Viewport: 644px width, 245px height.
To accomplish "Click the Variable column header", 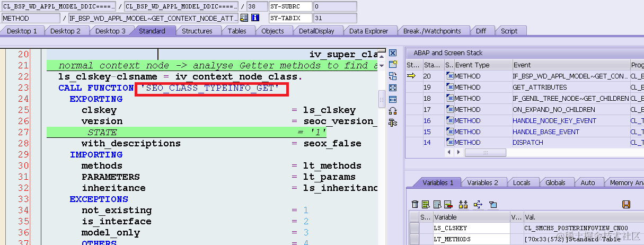I will point(471,217).
